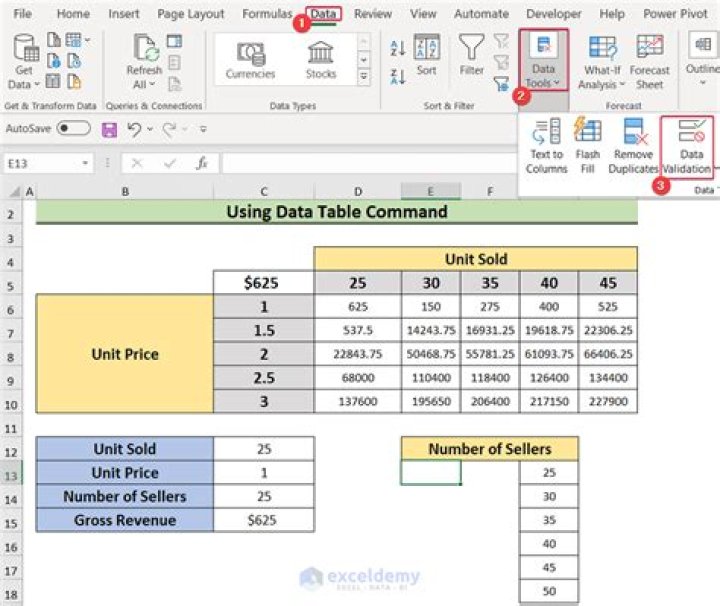This screenshot has width=720, height=606.
Task: Switch to the Formulas tab
Action: click(x=267, y=14)
